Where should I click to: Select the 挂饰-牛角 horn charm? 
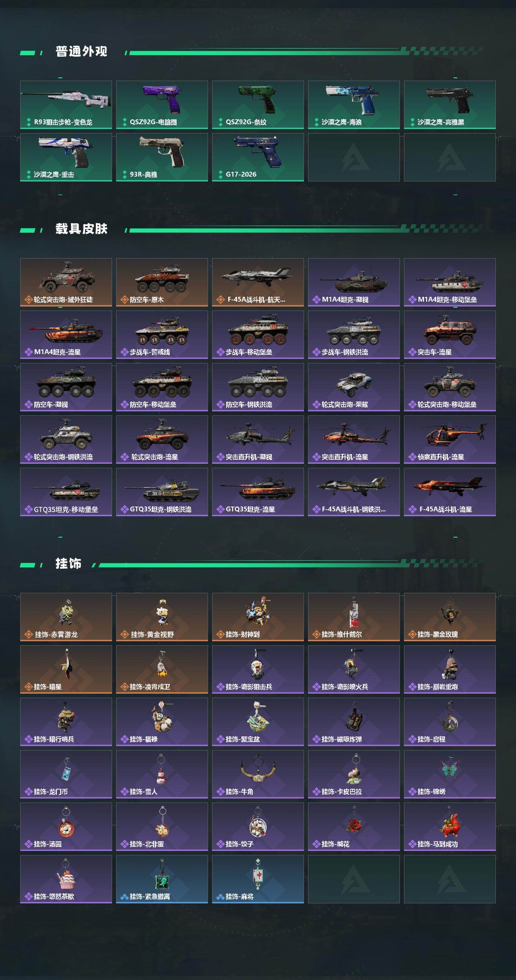tap(258, 774)
